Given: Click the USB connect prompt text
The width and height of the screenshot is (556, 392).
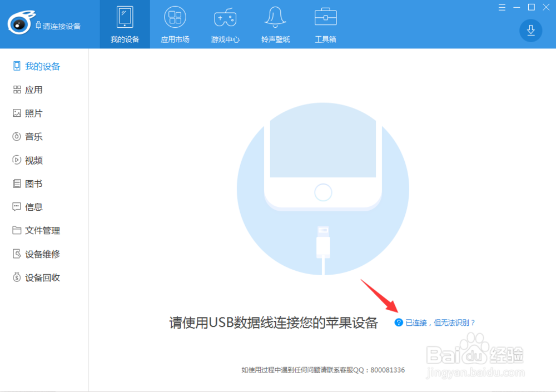Looking at the screenshot, I should (x=274, y=323).
